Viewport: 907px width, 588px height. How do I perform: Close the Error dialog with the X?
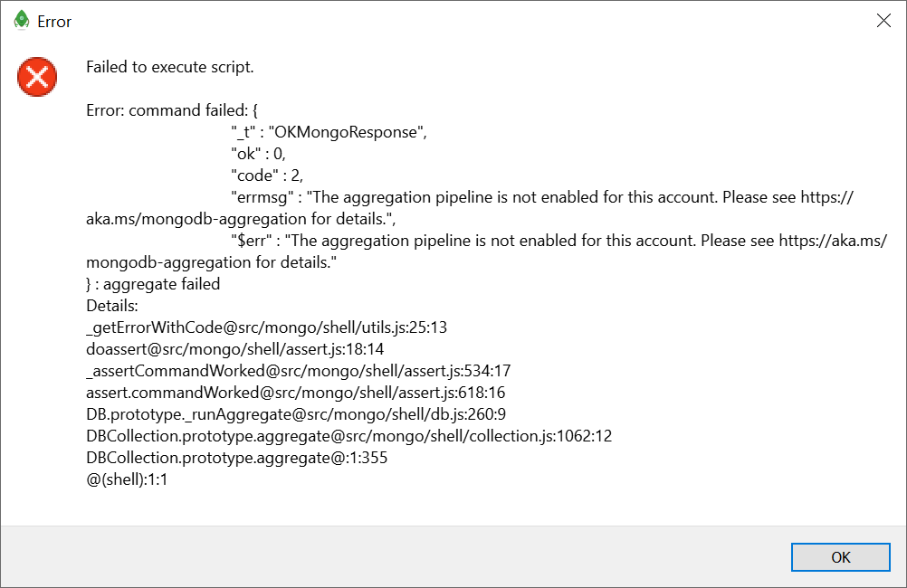click(x=883, y=20)
